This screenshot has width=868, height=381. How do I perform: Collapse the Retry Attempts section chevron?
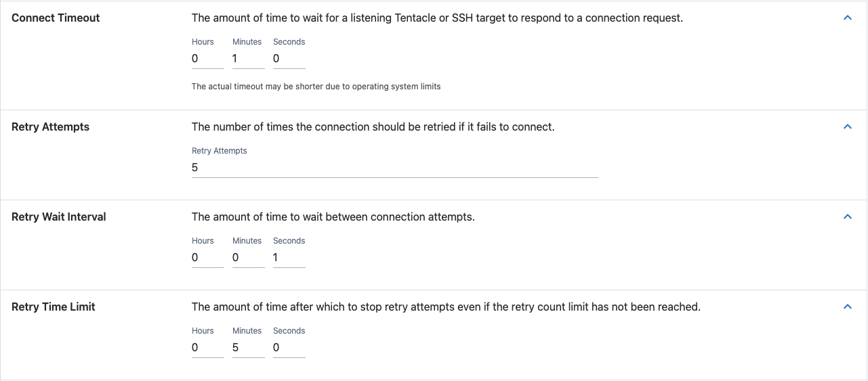point(847,127)
